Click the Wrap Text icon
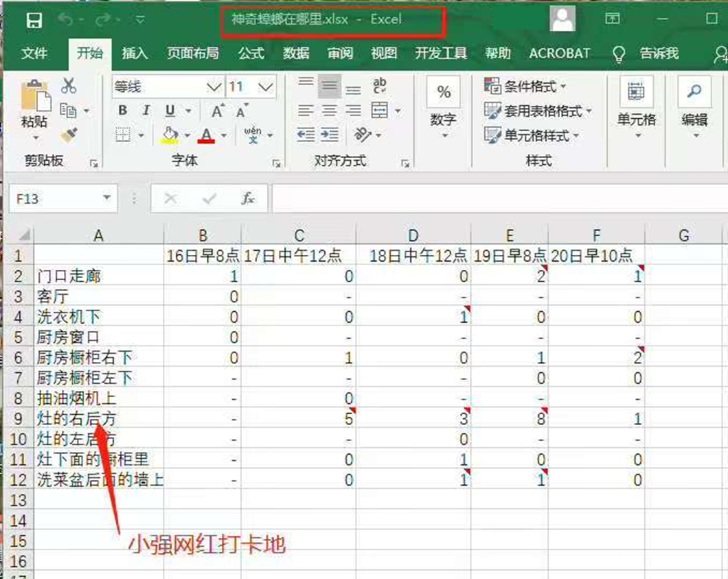This screenshot has height=579, width=728. click(379, 86)
